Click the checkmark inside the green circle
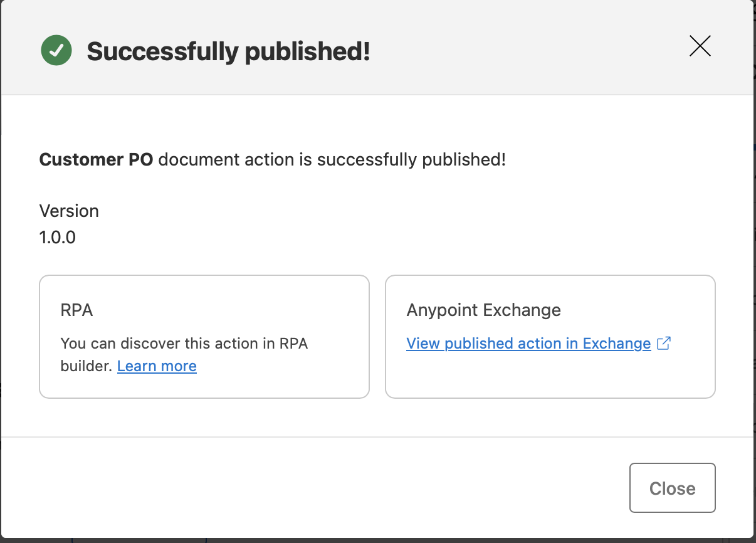 click(56, 50)
